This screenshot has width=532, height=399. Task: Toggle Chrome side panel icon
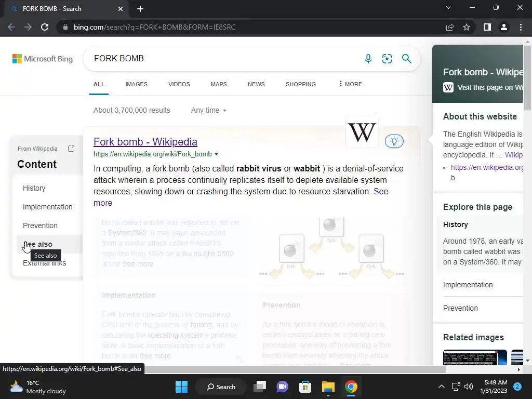(487, 27)
